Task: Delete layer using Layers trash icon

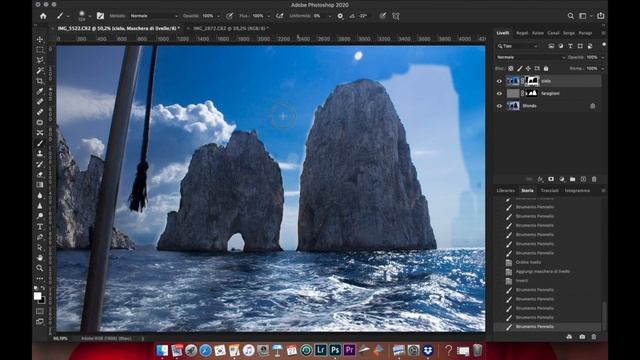Action: pos(594,179)
